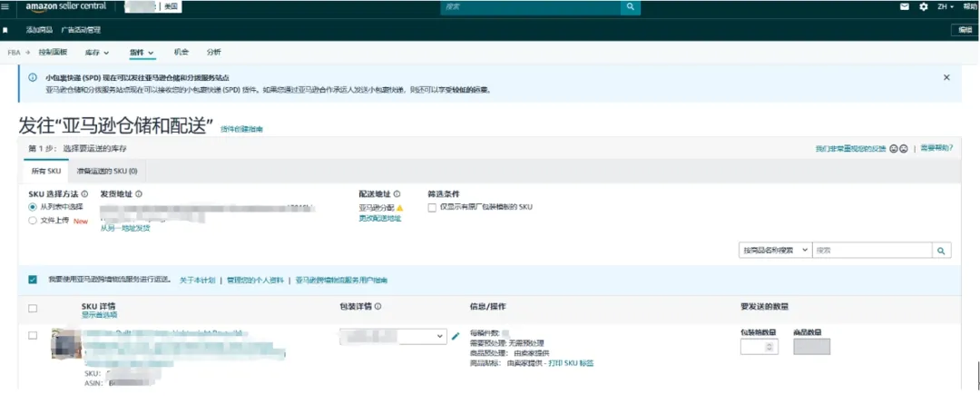Click into the 包装箱数量 quantity field
The width and height of the screenshot is (980, 405).
click(x=759, y=347)
